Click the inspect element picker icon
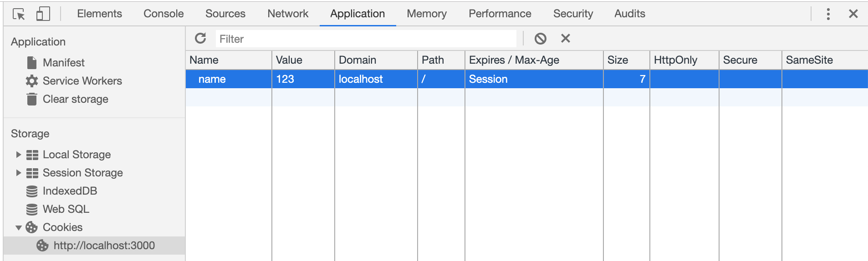The height and width of the screenshot is (261, 868). (19, 14)
